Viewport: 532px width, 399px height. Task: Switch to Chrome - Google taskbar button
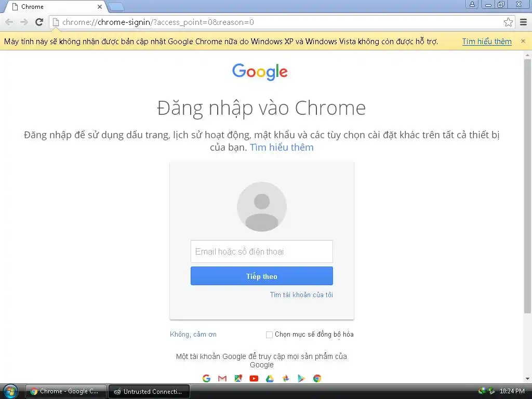66,392
